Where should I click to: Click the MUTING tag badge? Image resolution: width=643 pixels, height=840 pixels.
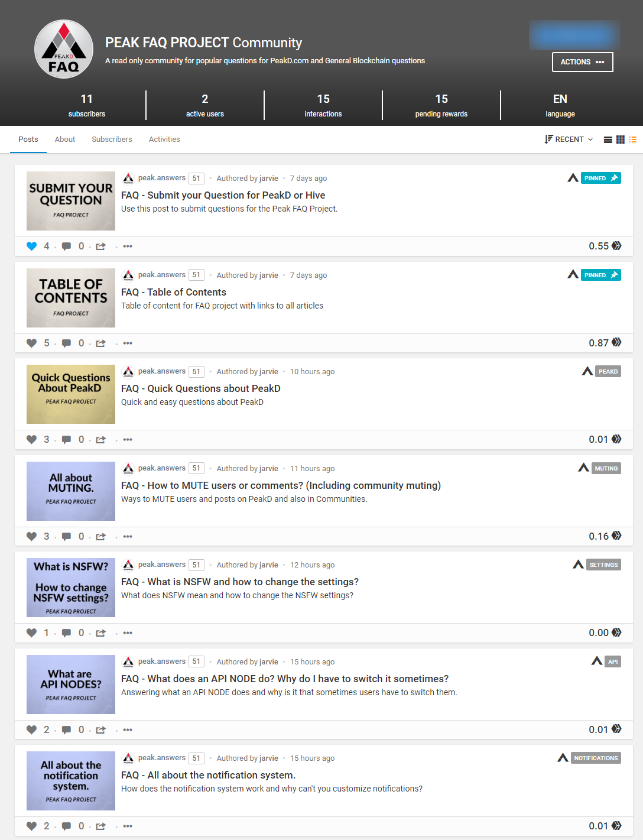point(606,469)
